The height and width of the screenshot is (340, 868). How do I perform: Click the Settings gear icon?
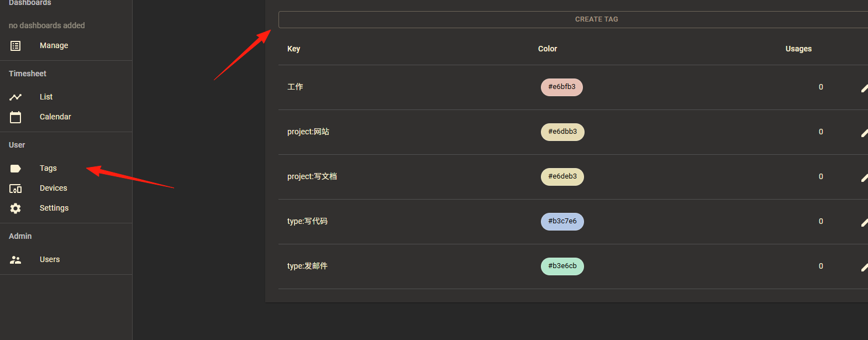[15, 208]
